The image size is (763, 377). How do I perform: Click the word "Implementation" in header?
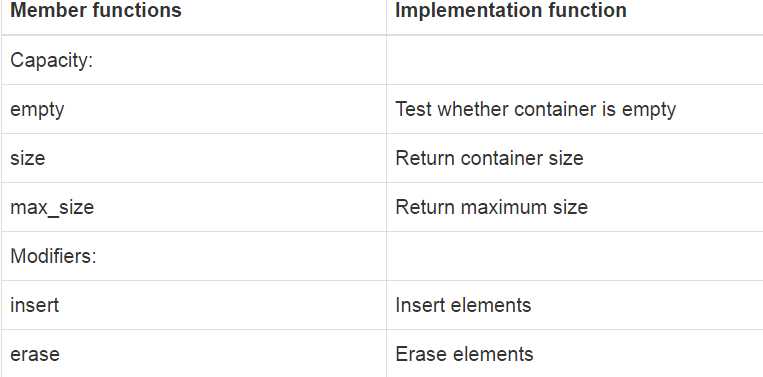pos(472,11)
